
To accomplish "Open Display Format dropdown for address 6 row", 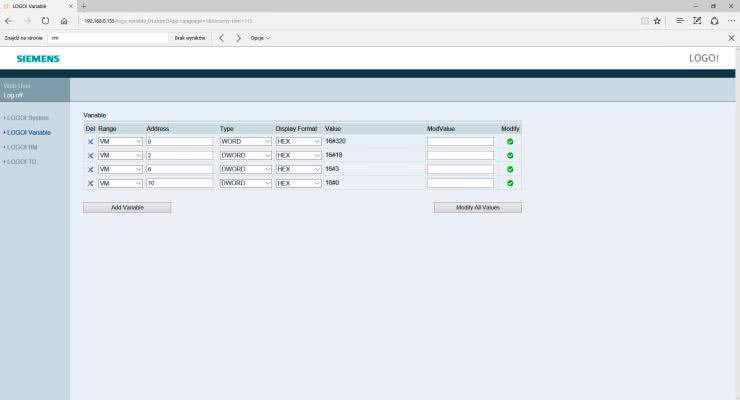I will click(x=298, y=169).
